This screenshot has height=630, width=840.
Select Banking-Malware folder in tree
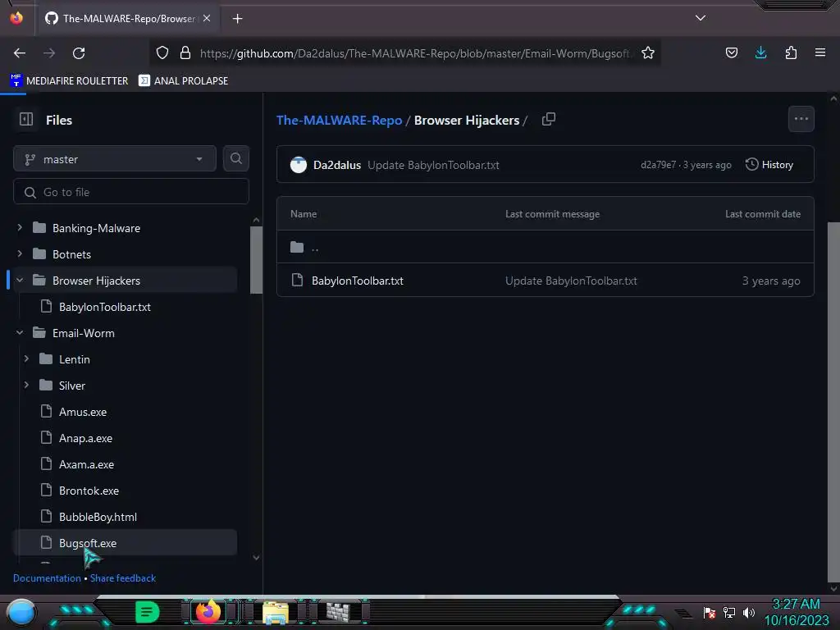pos(97,228)
